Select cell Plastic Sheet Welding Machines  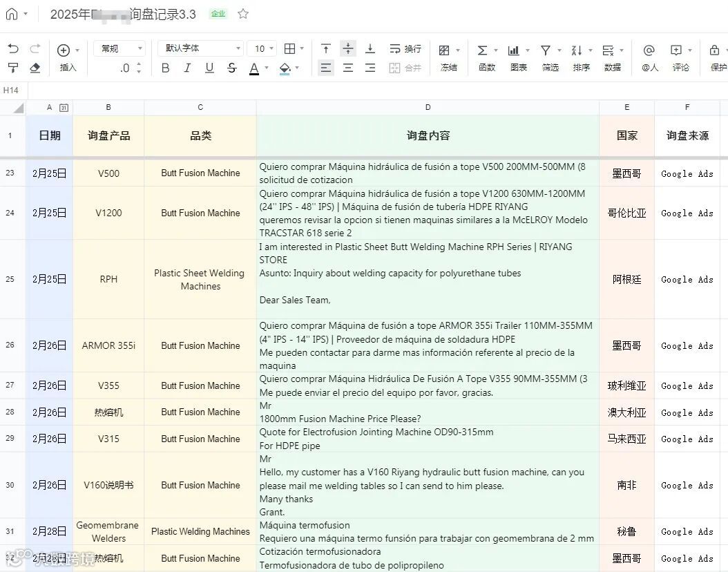coord(200,279)
